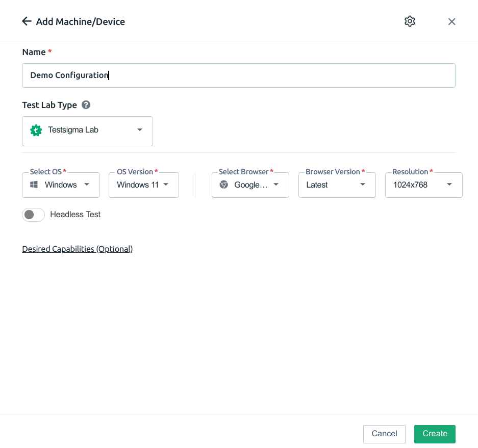Open the OS Version Windows 11 dropdown
The width and height of the screenshot is (478, 448).
(144, 185)
